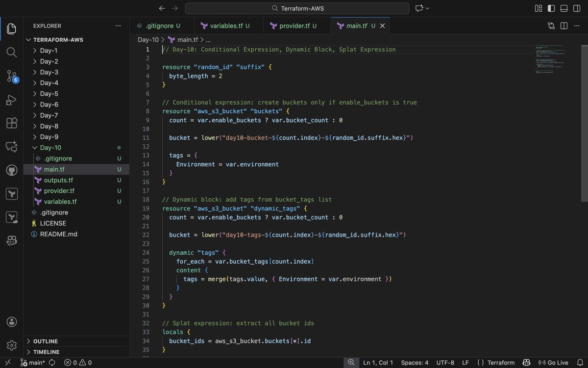Open the GitHub view in activity bar
The height and width of the screenshot is (368, 588).
[x=12, y=170]
